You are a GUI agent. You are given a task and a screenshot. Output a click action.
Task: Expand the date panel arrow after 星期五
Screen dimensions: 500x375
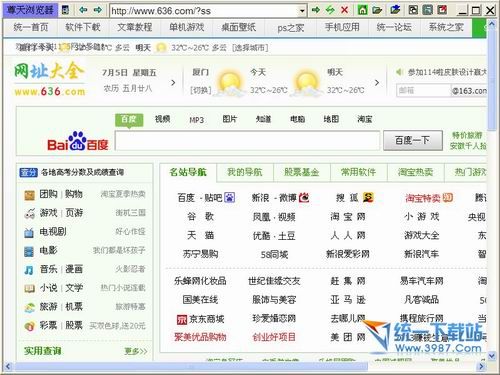click(x=173, y=82)
